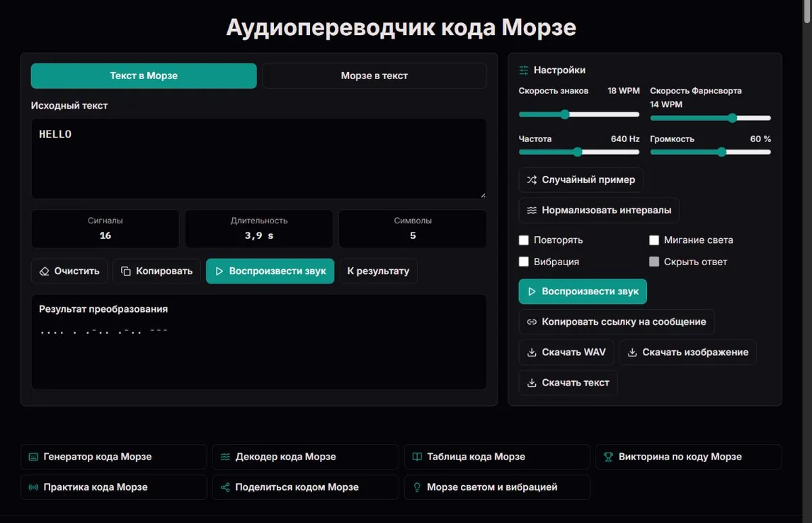Click the lightbulb icon beside Морзе светом

(x=417, y=487)
